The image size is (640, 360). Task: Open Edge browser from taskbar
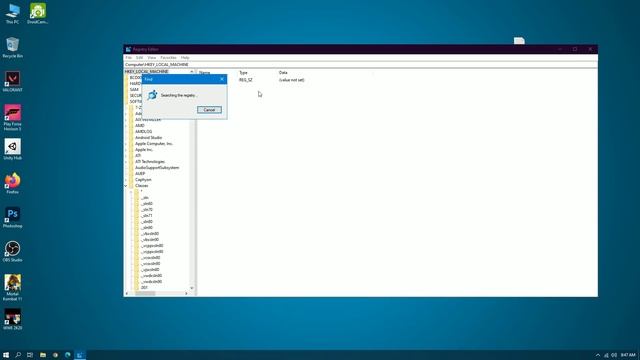[x=68, y=355]
